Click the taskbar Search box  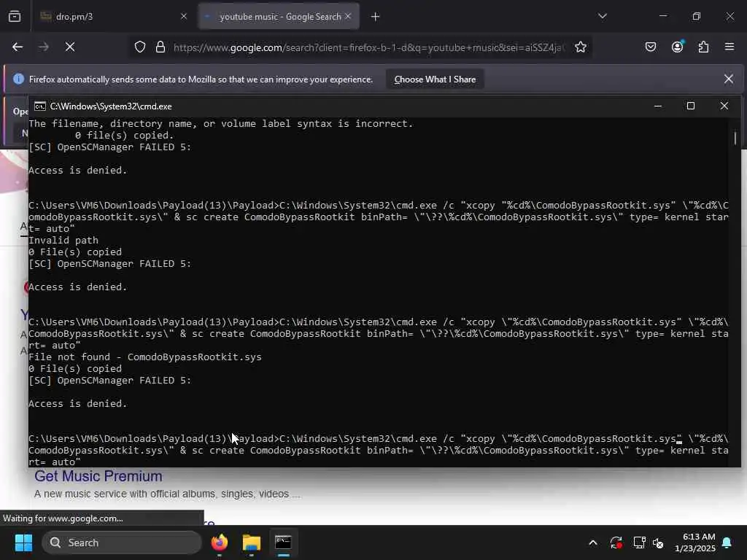pos(122,542)
